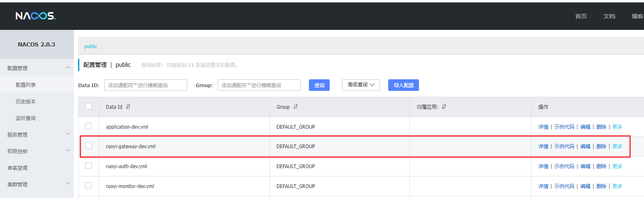Click 编辑 for ruoyi-gateway-dev.yml

(x=585, y=147)
